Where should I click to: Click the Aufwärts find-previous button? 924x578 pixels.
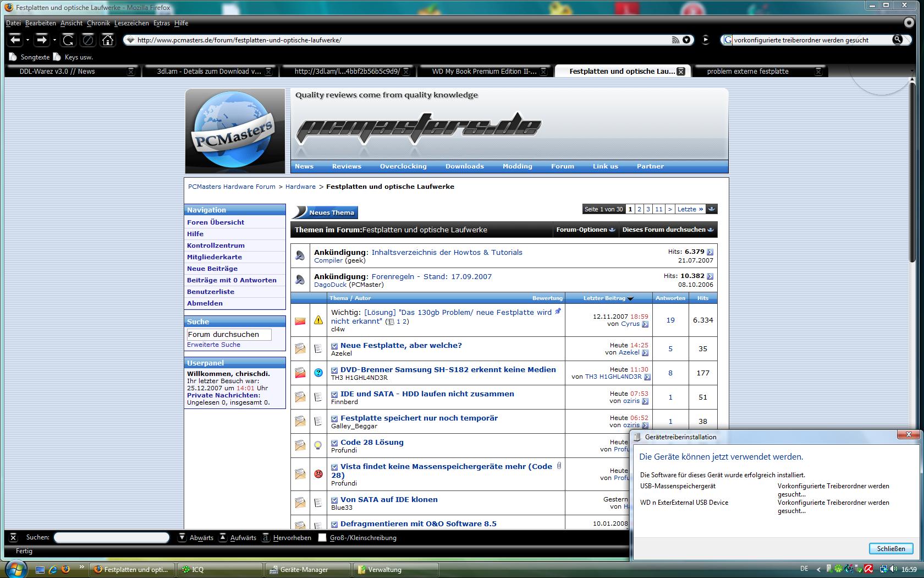click(x=238, y=538)
